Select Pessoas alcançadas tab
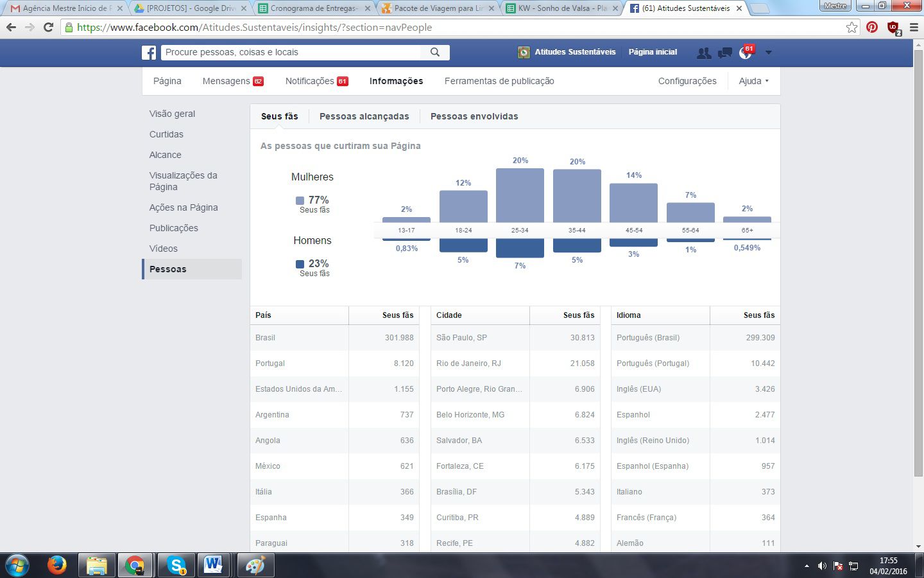The width and height of the screenshot is (924, 578). click(364, 116)
